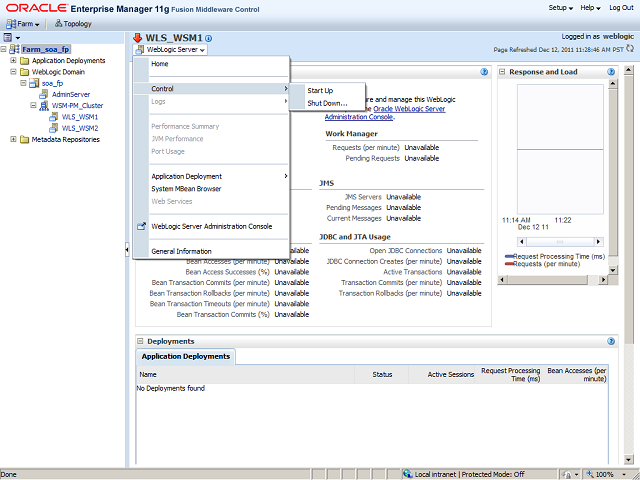
Task: Open System MBean Browser menu entry
Action: point(186,188)
